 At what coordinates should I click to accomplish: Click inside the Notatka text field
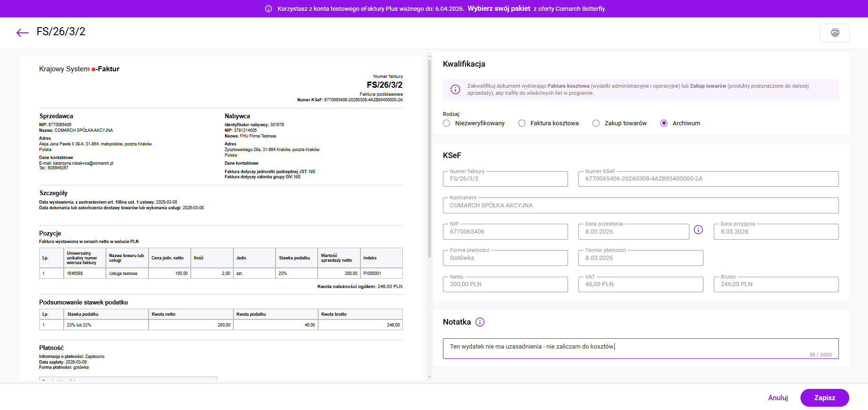[x=640, y=349]
